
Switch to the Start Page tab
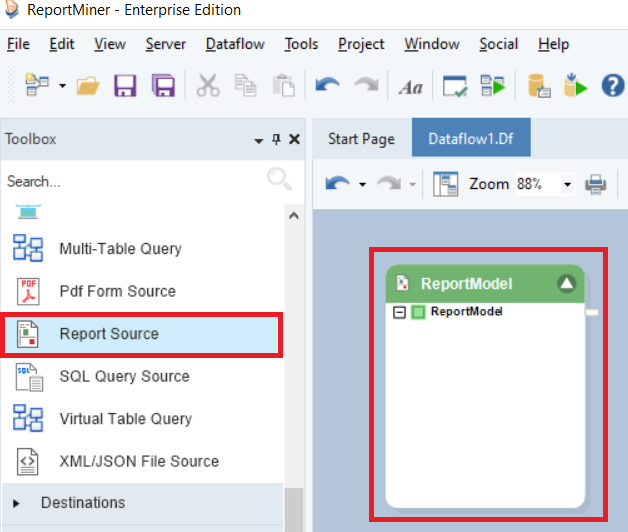361,139
